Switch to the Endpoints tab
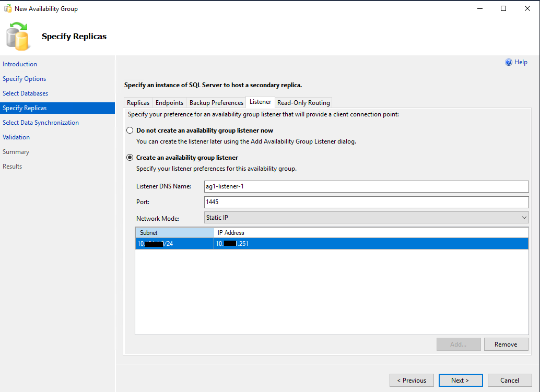The image size is (540, 392). tap(169, 102)
